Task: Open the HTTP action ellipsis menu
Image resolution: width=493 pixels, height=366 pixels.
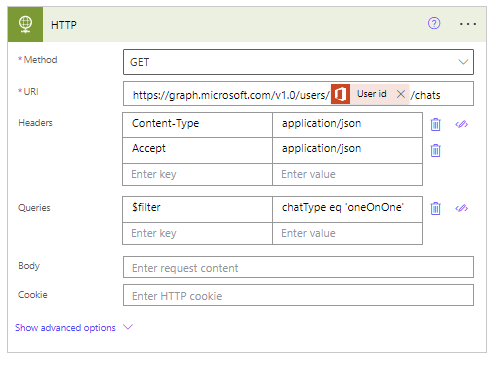Action: click(468, 24)
